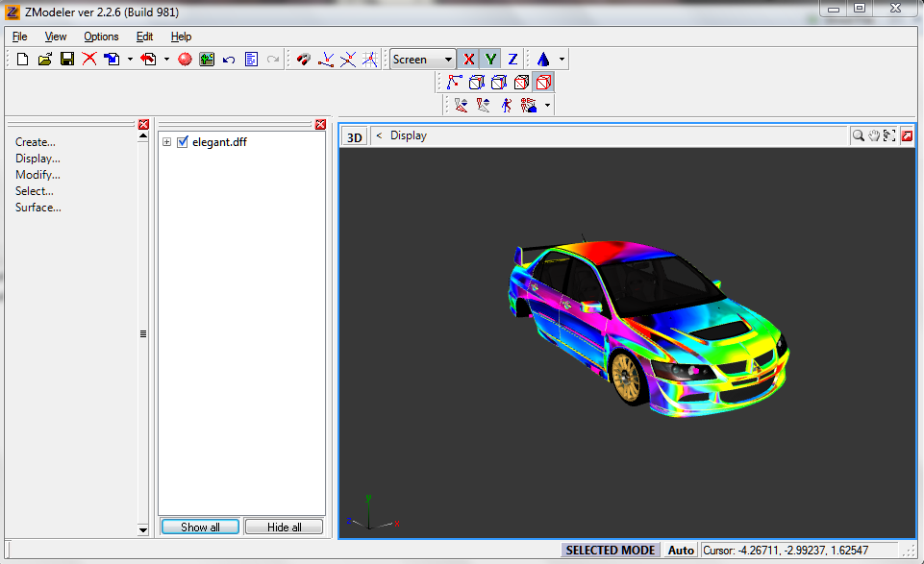Open a file using the folder icon
924x564 pixels.
(45, 59)
